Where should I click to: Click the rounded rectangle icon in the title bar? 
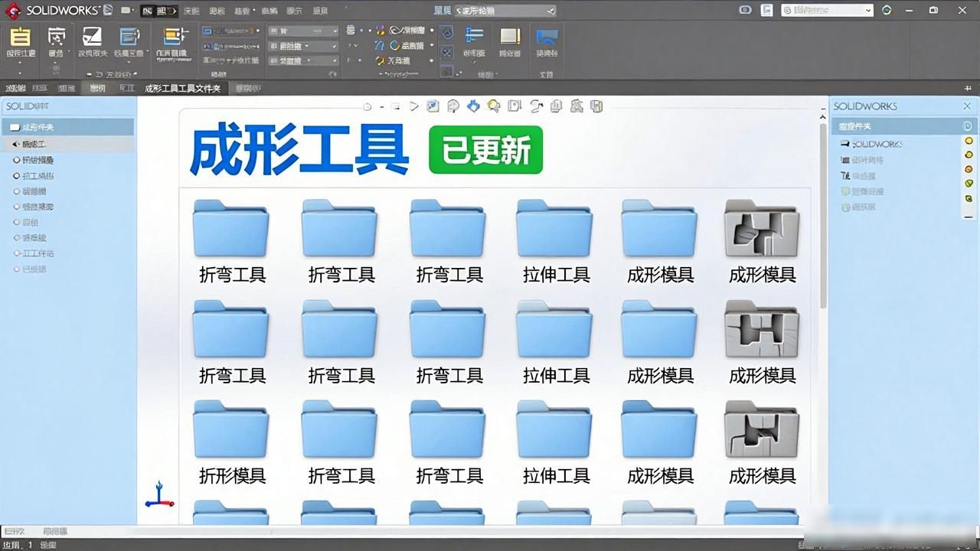(x=746, y=10)
